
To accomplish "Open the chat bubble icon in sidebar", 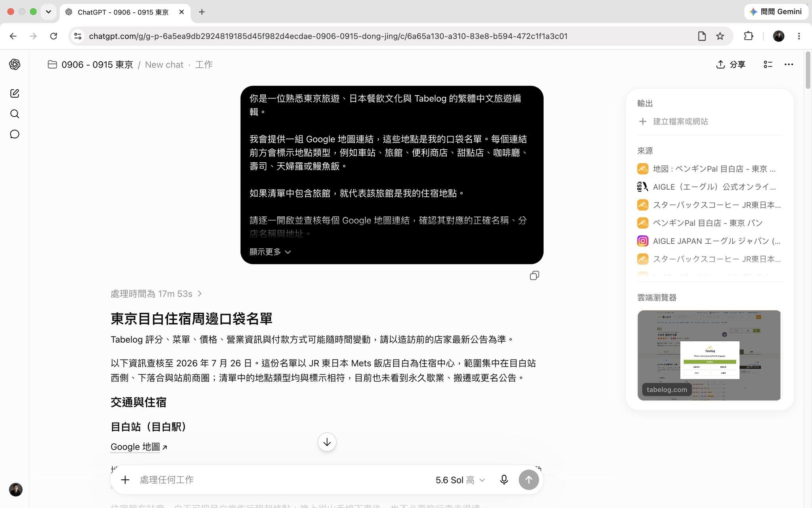I will coord(15,134).
